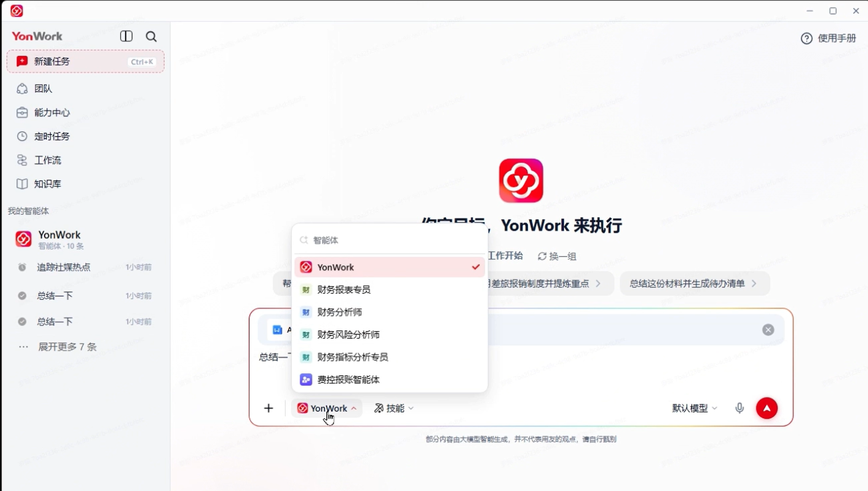
Task: Open the Capability Center (能力中心)
Action: [x=85, y=112]
